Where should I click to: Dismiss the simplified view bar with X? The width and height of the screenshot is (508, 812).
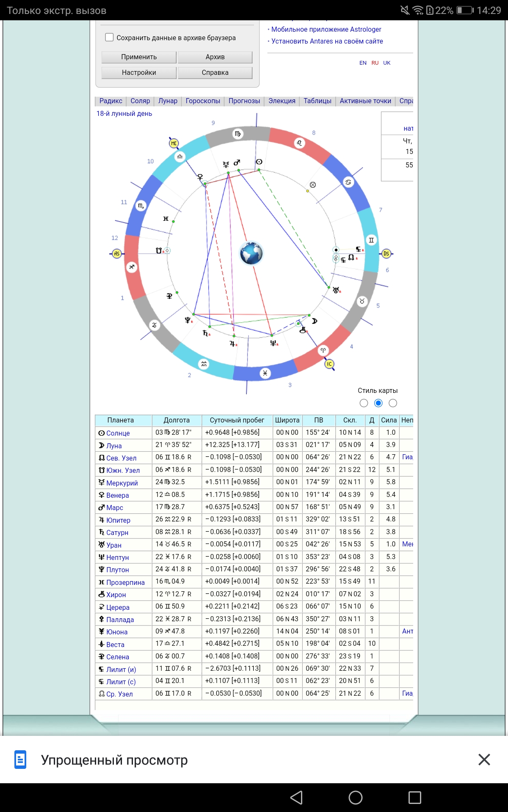(x=484, y=760)
